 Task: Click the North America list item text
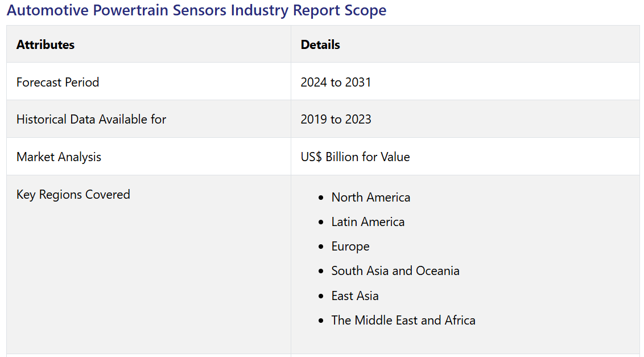click(371, 197)
